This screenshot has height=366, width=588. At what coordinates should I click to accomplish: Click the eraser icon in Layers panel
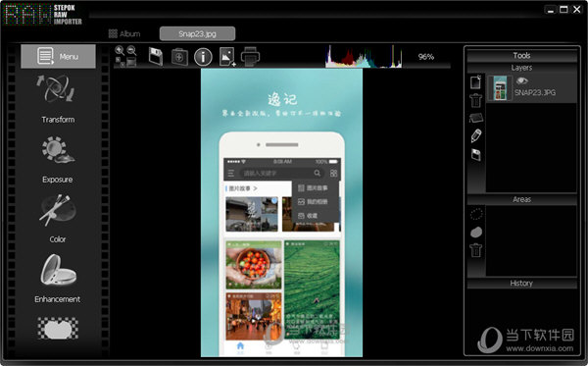476,118
